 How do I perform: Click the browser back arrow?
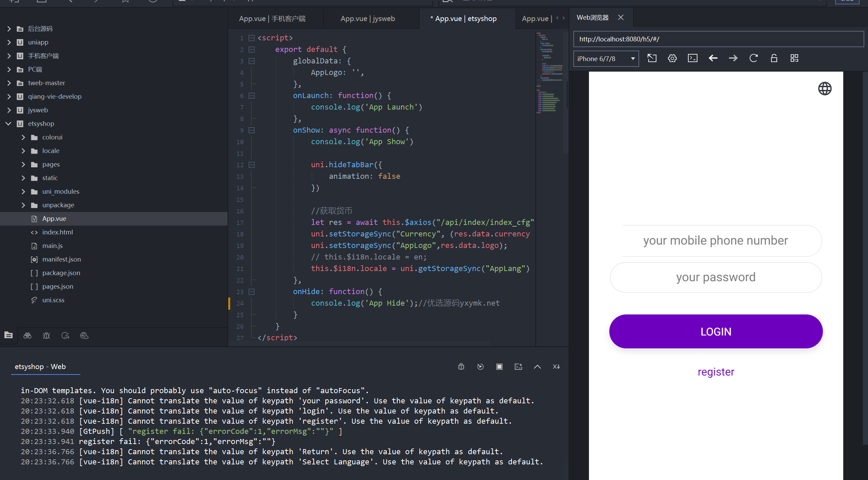[713, 58]
